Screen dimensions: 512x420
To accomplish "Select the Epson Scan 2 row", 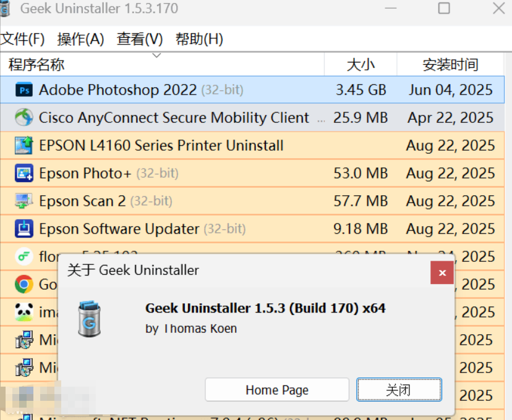I will (186, 201).
